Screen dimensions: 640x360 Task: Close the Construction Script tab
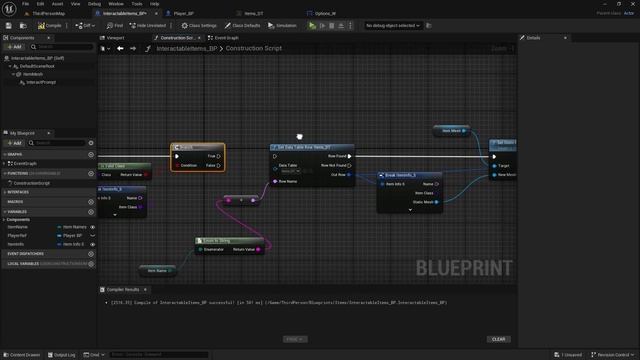coord(199,38)
